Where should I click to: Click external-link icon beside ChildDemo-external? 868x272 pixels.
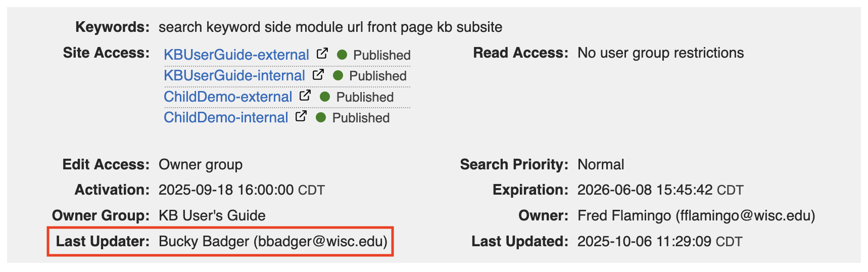tap(305, 96)
